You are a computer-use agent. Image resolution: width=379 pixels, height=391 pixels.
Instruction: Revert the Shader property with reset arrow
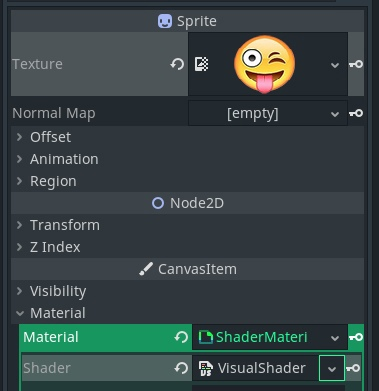(x=181, y=368)
